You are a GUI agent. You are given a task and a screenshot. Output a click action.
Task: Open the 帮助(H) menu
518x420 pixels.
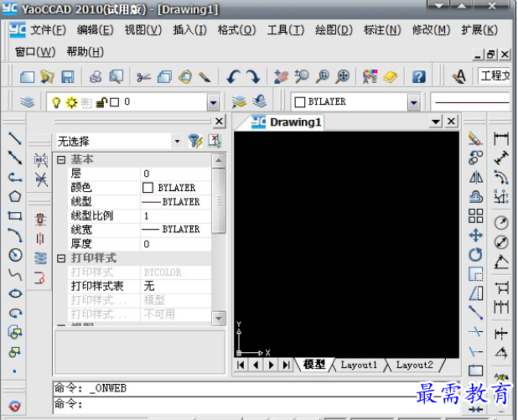pos(85,51)
